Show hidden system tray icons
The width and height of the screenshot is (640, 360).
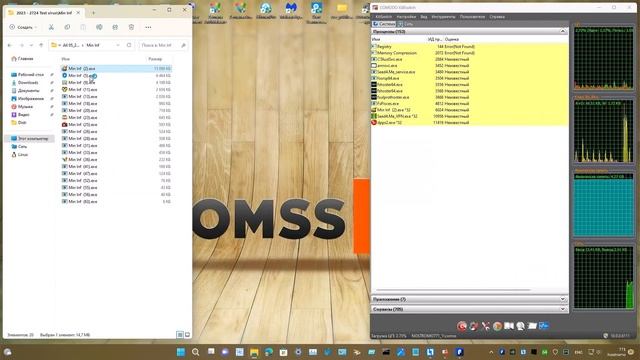491,352
